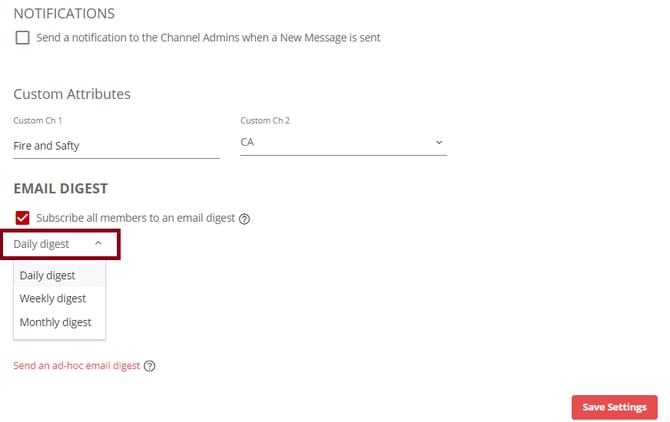Collapse the Daily digest dropdown using chevron
Image resolution: width=670 pixels, height=422 pixels.
tap(98, 243)
